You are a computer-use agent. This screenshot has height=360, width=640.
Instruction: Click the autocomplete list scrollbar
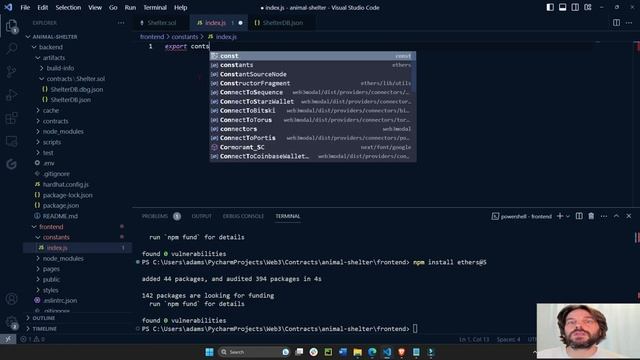414,72
